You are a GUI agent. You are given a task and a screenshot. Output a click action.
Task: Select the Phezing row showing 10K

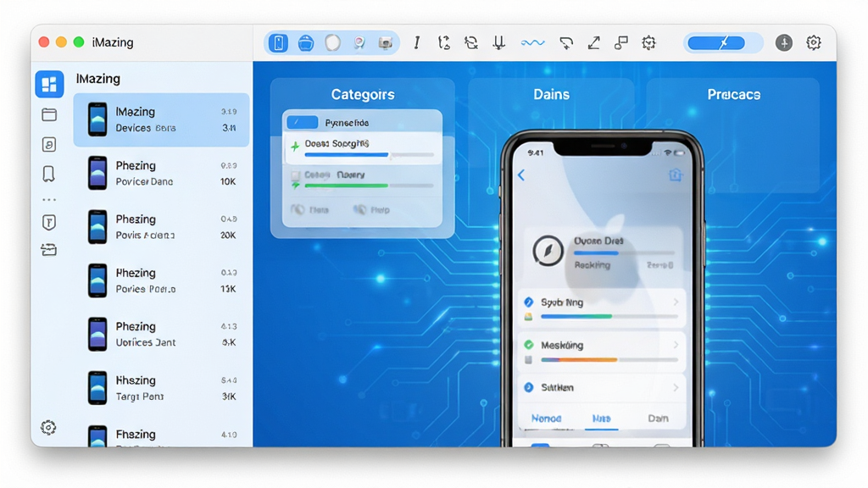pyautogui.click(x=161, y=173)
